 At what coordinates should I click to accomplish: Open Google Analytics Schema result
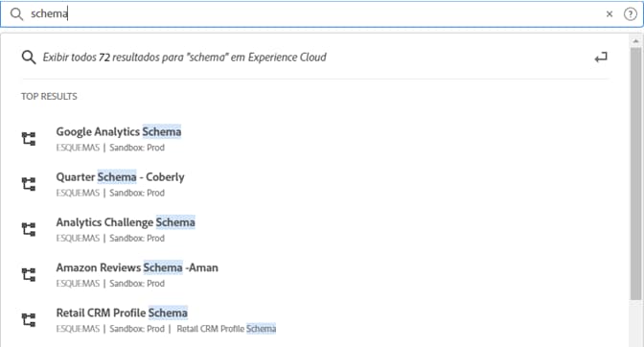tap(119, 132)
